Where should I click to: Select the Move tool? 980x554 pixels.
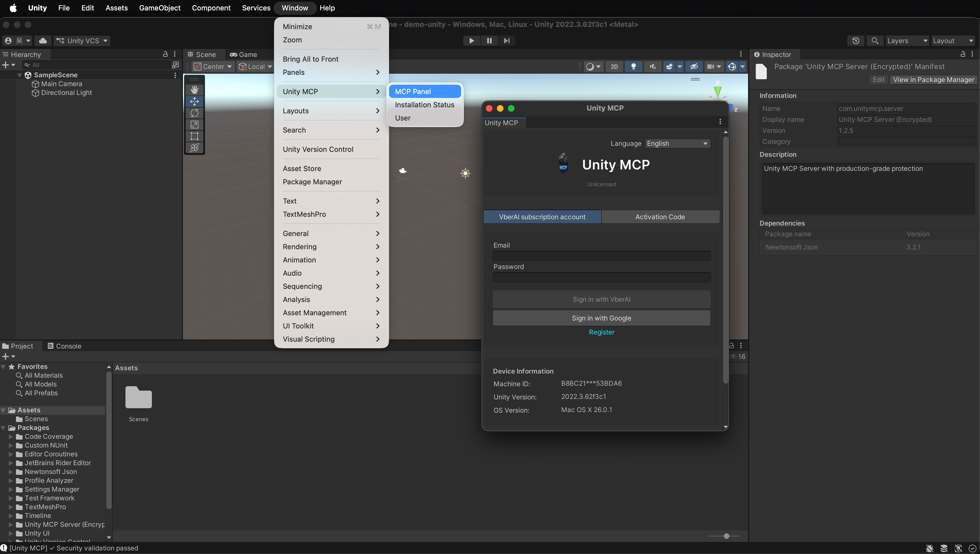[x=195, y=101]
